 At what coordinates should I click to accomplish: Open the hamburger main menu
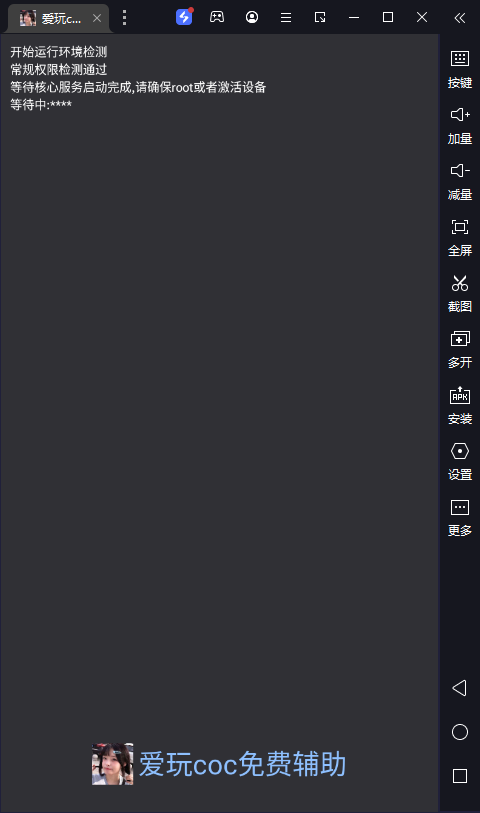point(286,18)
